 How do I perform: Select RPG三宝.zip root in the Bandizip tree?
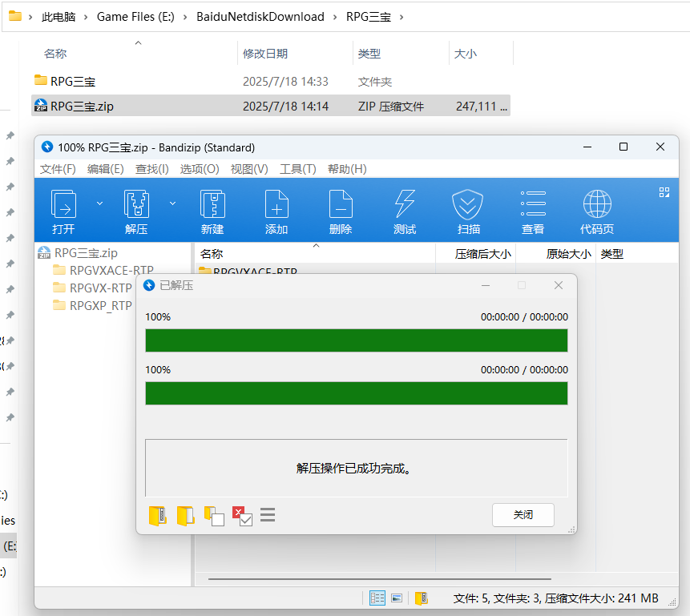(86, 253)
